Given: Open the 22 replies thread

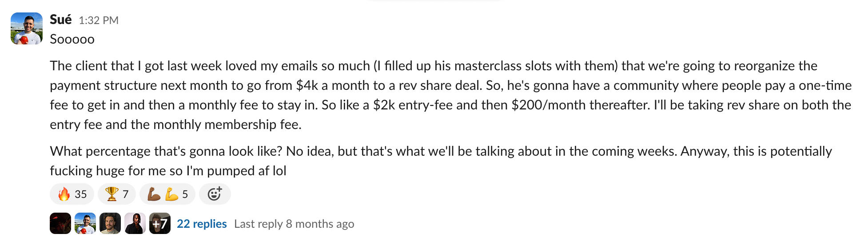Looking at the screenshot, I should point(202,224).
